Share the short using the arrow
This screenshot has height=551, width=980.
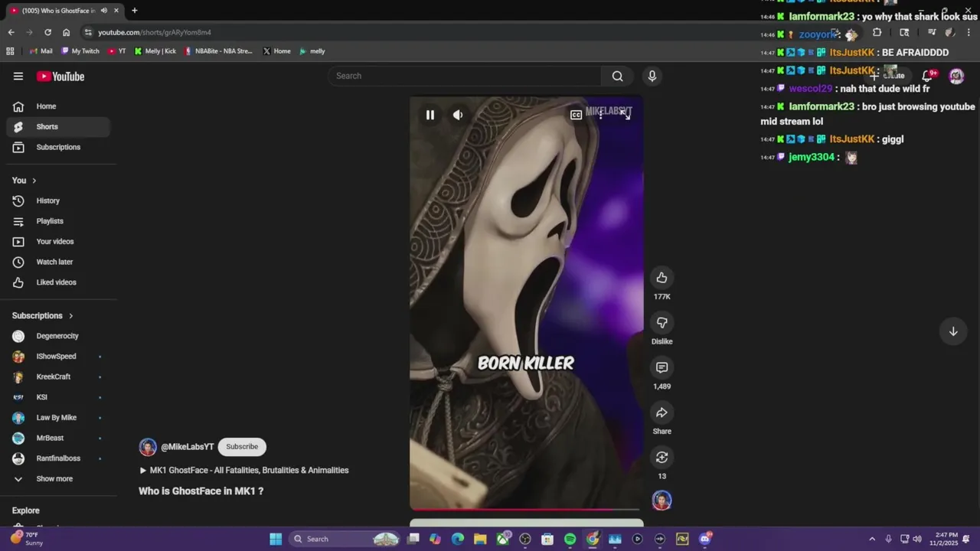[662, 413]
